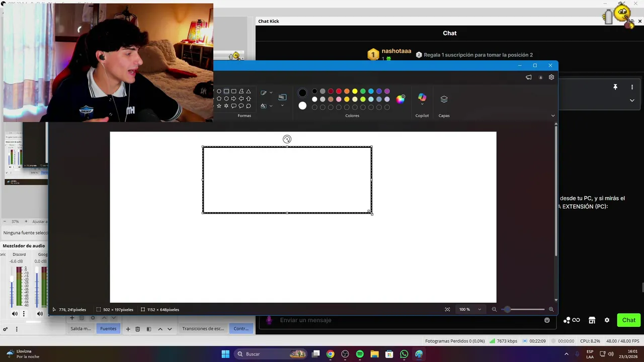The image size is (644, 362).
Task: Select the rectangle shape in Formas
Action: pyautogui.click(x=226, y=91)
